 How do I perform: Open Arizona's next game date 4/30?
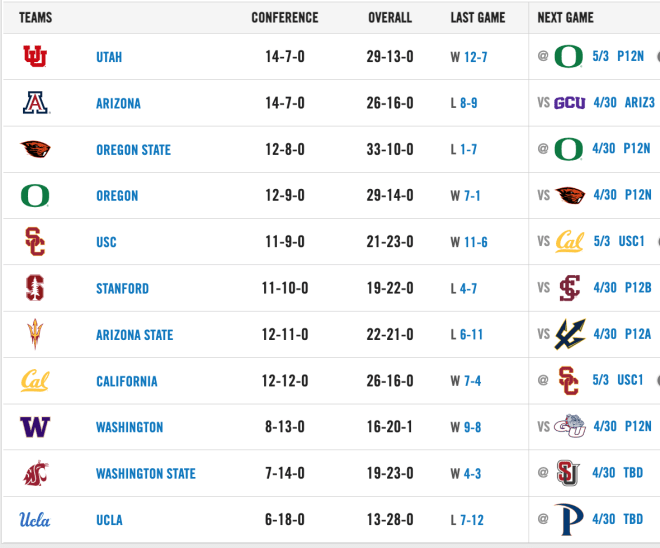605,102
